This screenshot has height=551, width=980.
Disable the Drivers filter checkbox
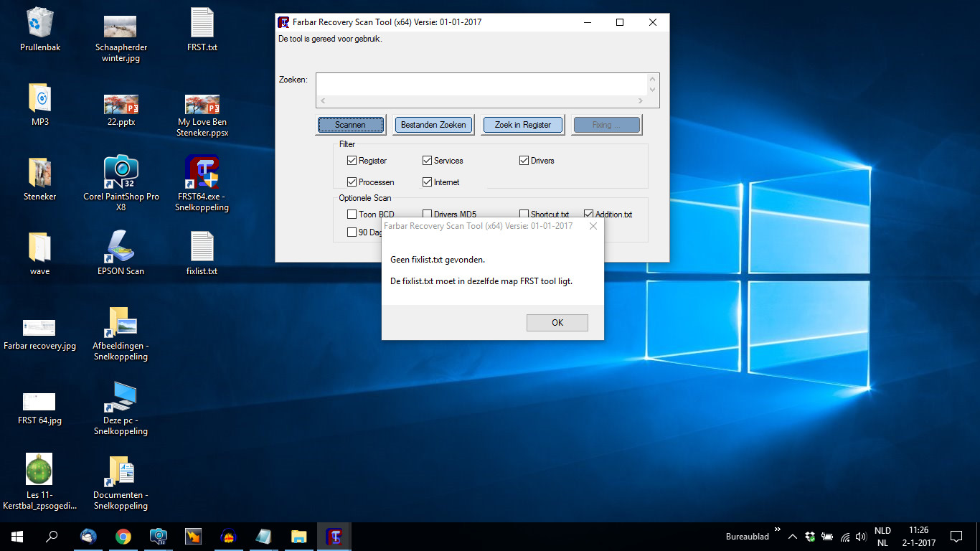524,161
